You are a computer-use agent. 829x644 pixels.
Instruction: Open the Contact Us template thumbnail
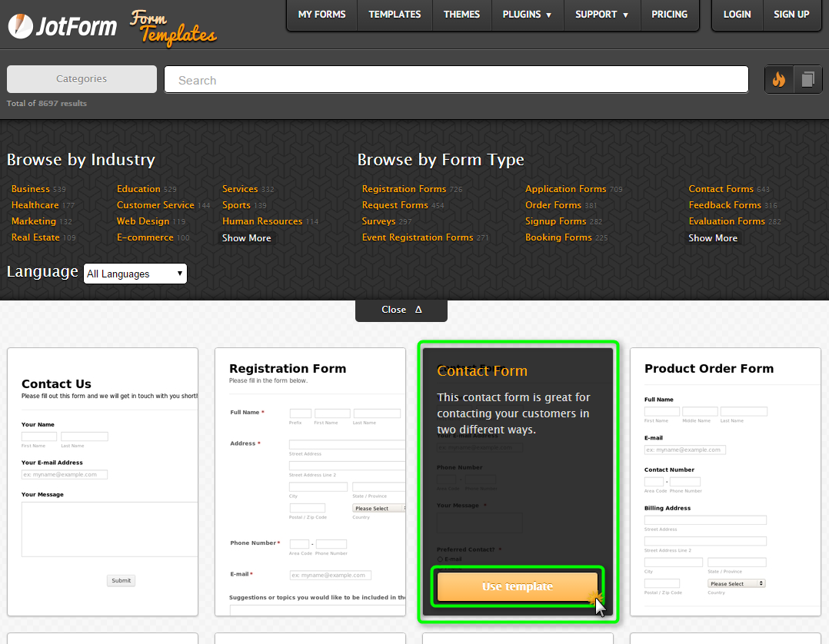(102, 482)
